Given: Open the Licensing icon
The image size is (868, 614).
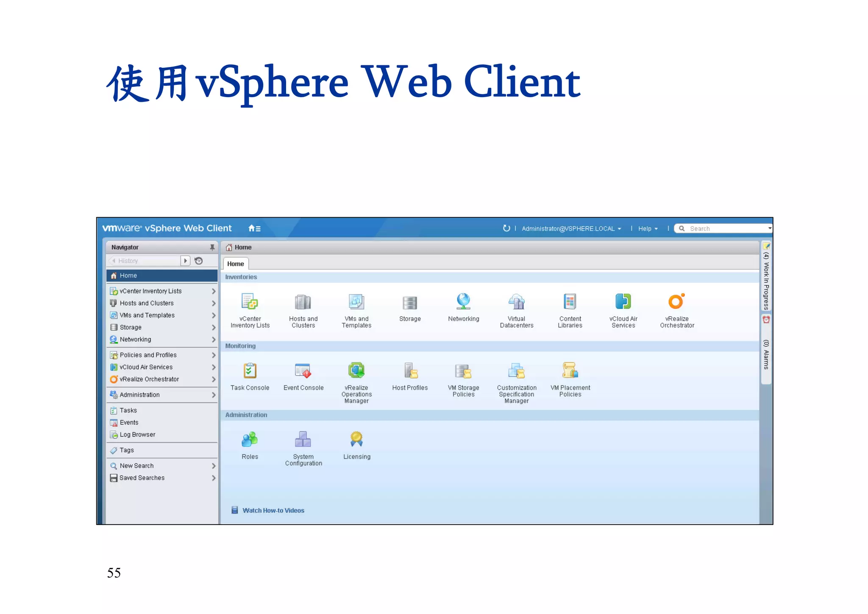Looking at the screenshot, I should (x=356, y=439).
